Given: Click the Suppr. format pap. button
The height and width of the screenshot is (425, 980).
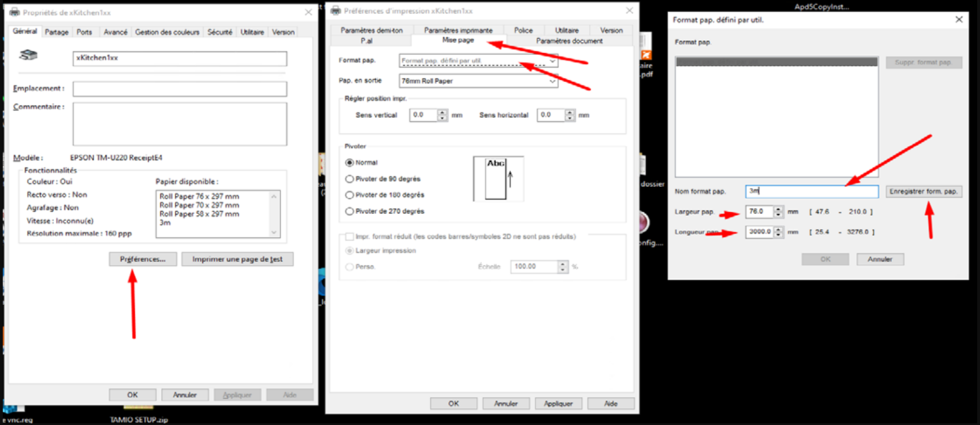Looking at the screenshot, I should [x=923, y=62].
